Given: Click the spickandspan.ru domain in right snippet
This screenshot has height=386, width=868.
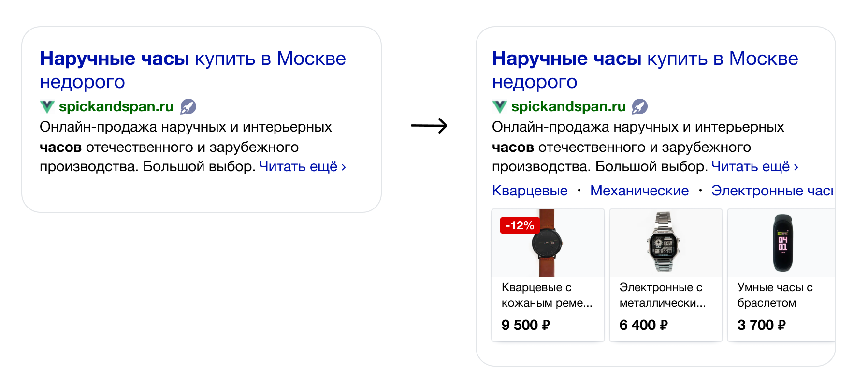Looking at the screenshot, I should (x=568, y=106).
